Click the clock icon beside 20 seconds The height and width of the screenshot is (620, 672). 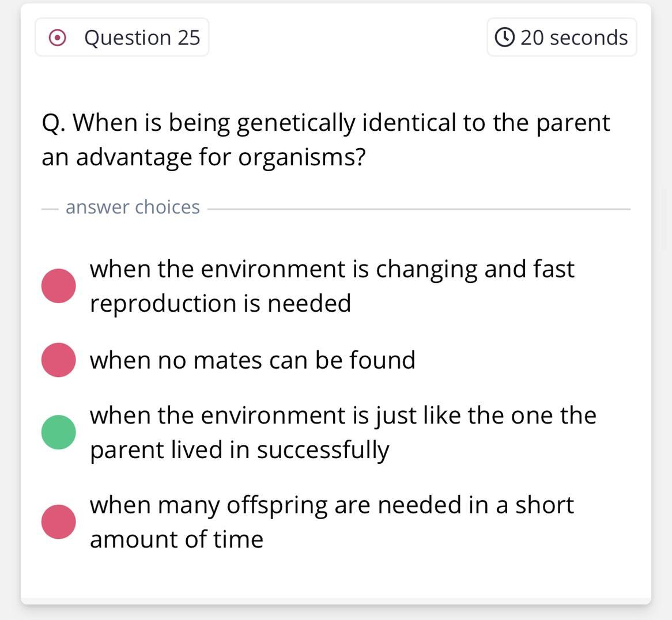pyautogui.click(x=504, y=37)
